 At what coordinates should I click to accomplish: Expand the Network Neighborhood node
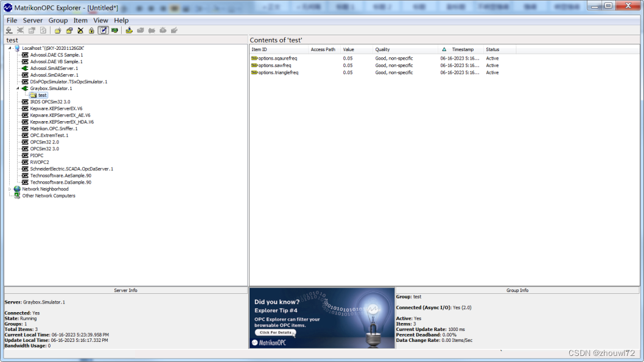coord(11,189)
